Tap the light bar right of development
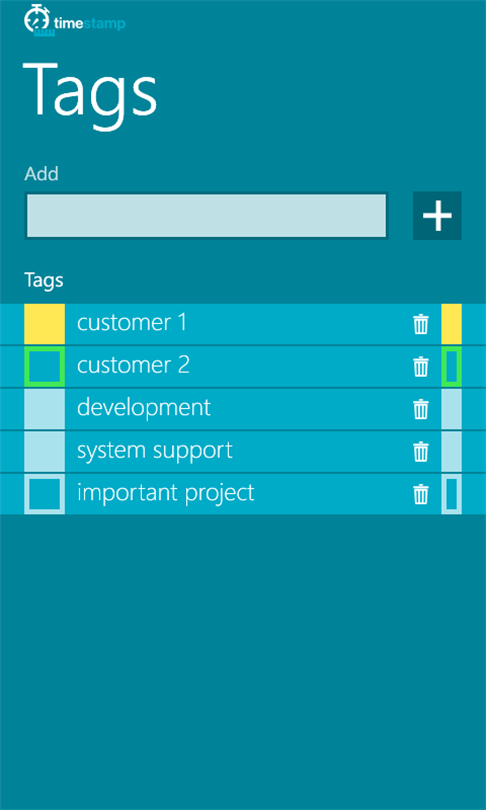 coord(451,409)
